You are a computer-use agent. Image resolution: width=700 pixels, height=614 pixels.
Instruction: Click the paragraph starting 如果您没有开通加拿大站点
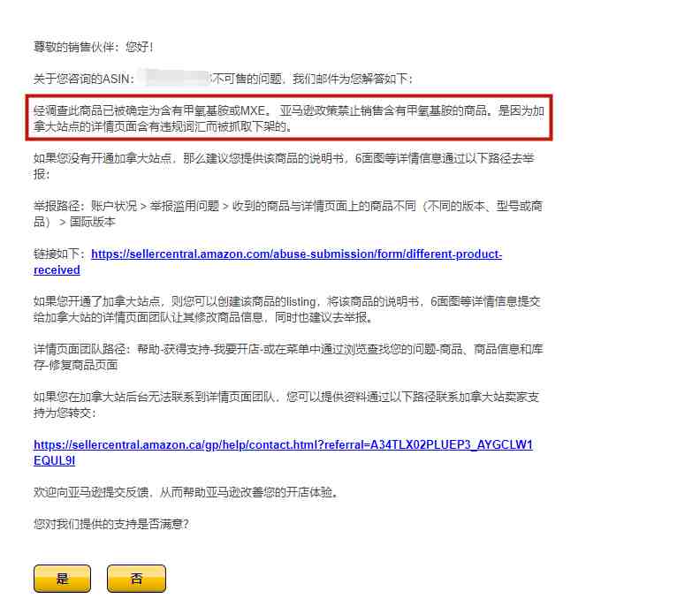pos(284,166)
